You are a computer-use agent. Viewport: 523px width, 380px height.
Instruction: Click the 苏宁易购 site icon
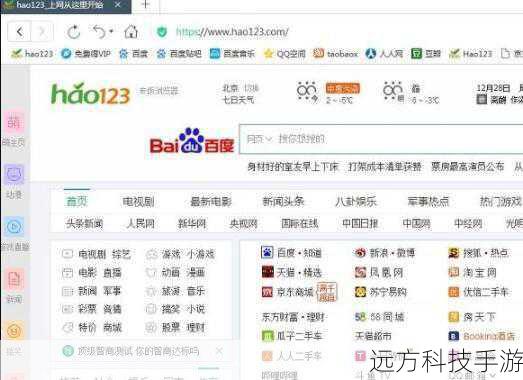[x=360, y=292]
